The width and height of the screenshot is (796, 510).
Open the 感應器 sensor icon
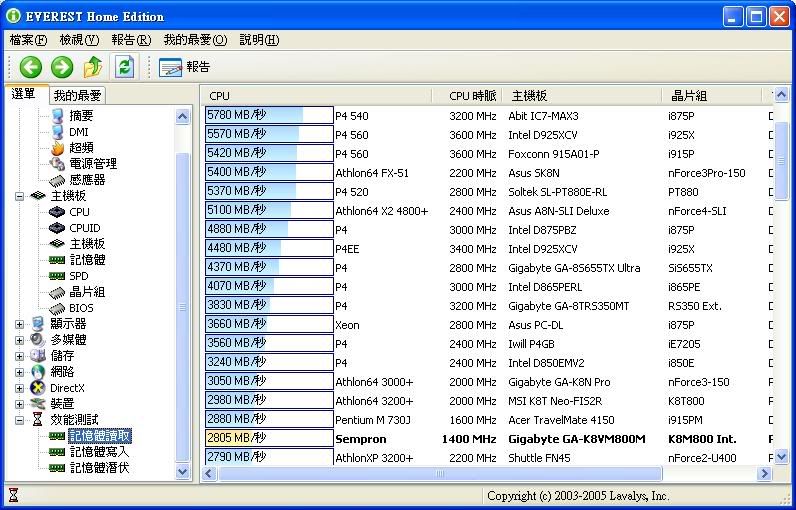[57, 180]
